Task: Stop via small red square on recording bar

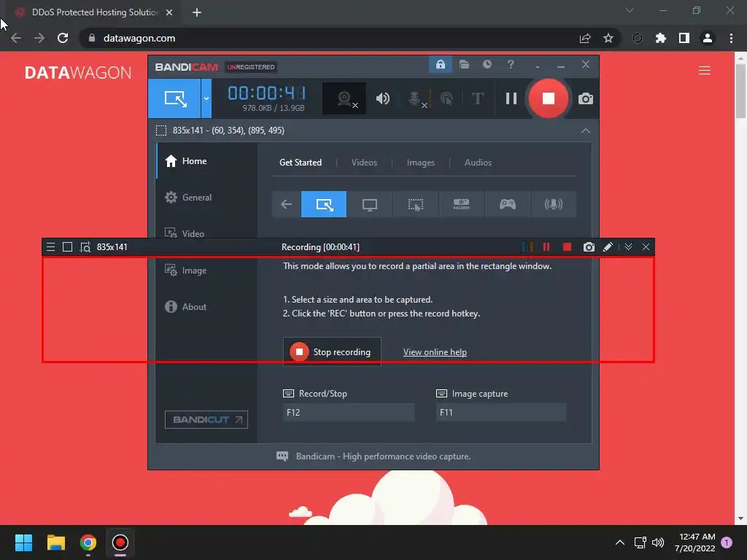Action: [x=567, y=246]
